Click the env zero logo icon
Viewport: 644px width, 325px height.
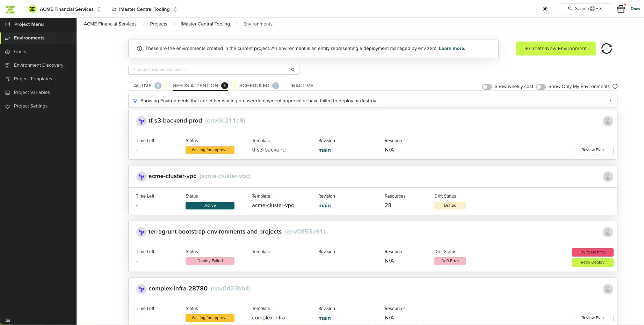[10, 9]
